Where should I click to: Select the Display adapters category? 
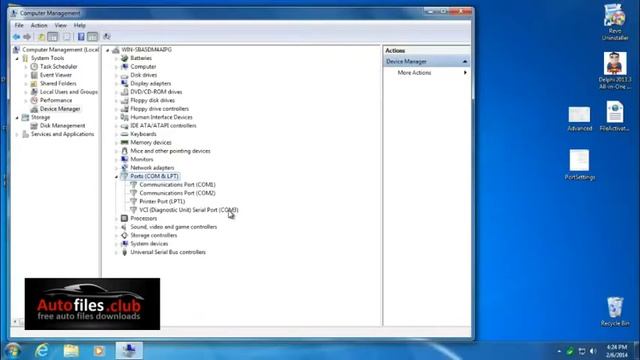click(x=151, y=83)
